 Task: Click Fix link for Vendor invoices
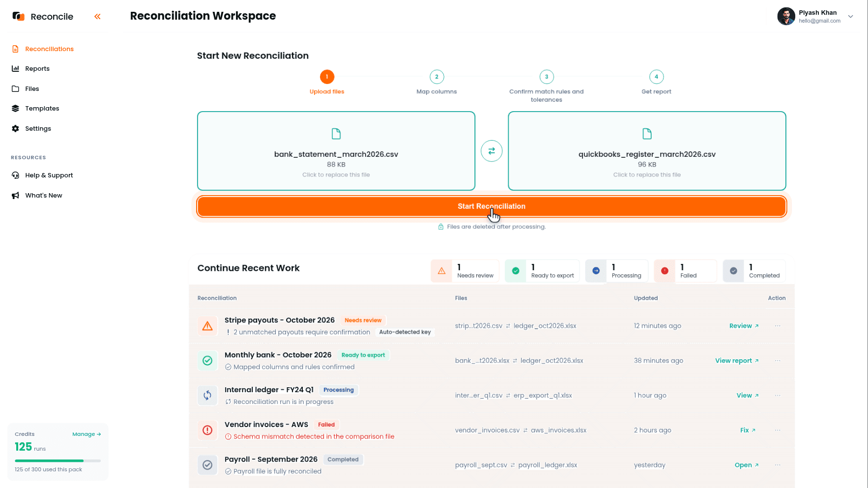click(748, 430)
